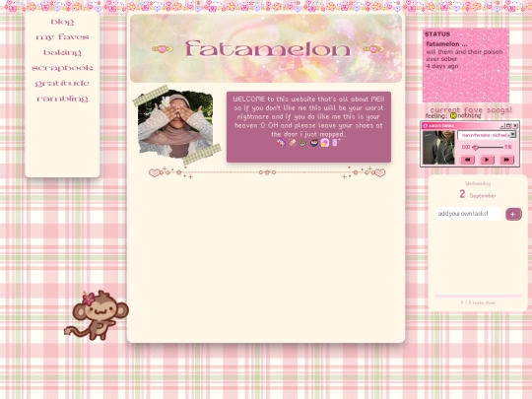Click the music player disc icon
This screenshot has height=399, width=532.
click(426, 126)
